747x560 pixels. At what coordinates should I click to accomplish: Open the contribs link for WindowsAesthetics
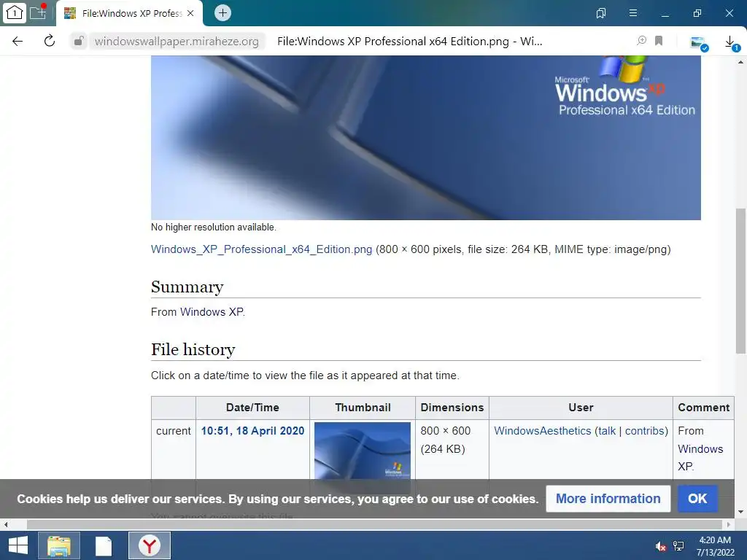tap(645, 431)
